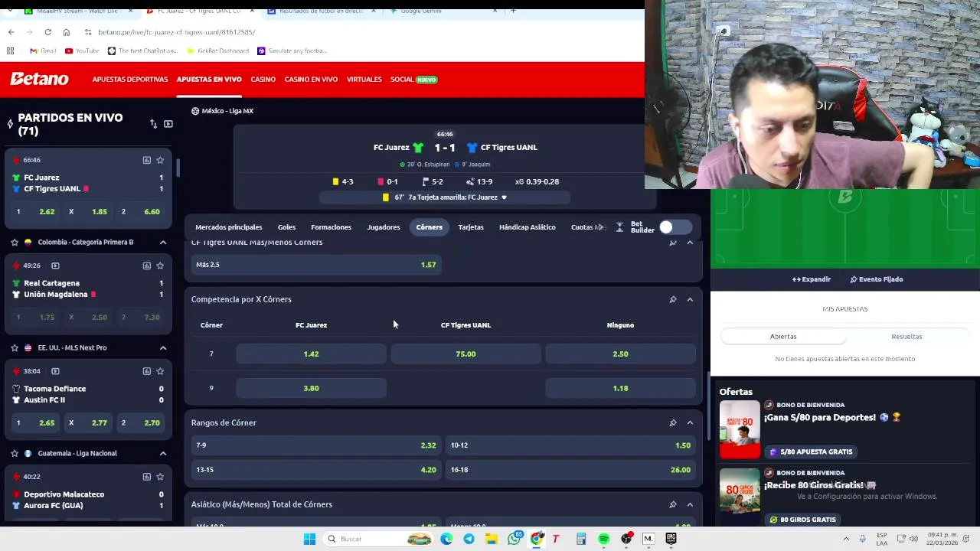The image size is (980, 551).
Task: Sort live matches list
Action: 153,124
